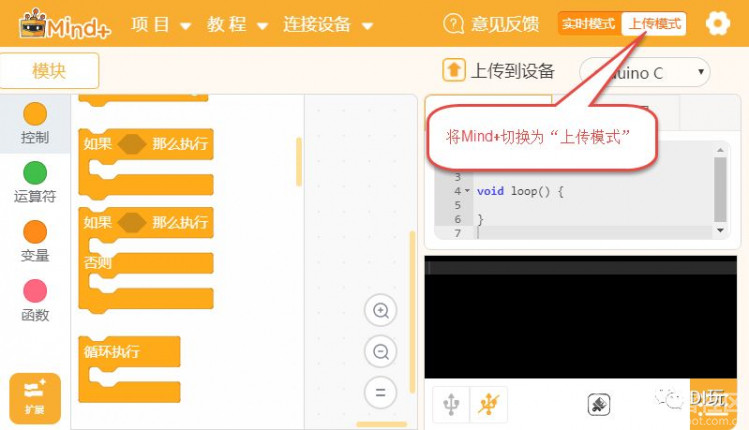Click the 控制 category label
Image resolution: width=749 pixels, height=430 pixels.
pos(35,138)
